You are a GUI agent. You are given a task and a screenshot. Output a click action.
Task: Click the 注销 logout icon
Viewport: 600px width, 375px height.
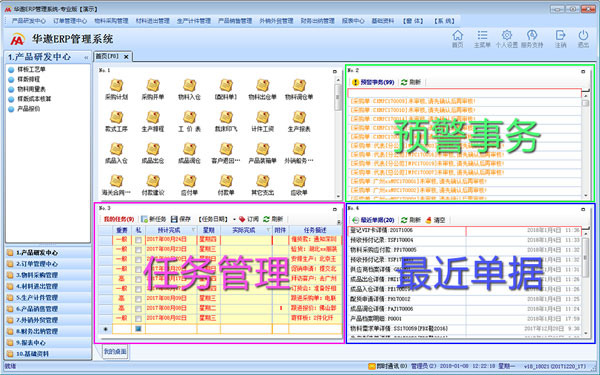tap(560, 39)
